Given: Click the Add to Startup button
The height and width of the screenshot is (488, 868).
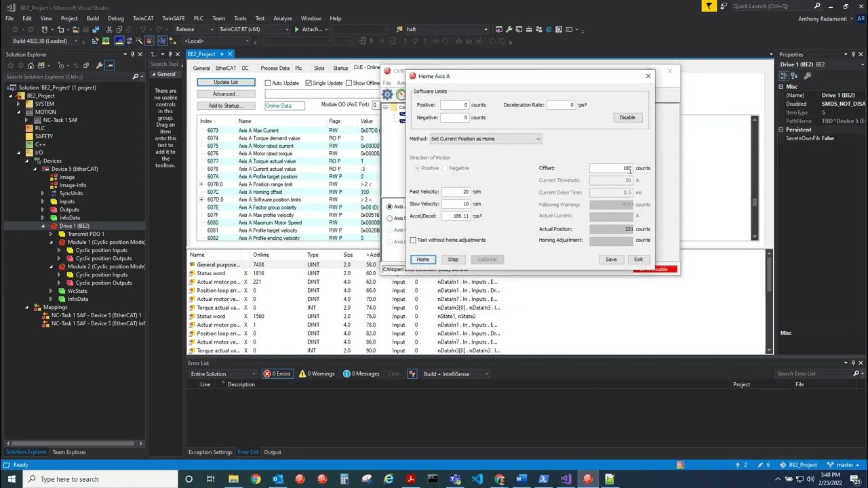Looking at the screenshot, I should pyautogui.click(x=225, y=106).
